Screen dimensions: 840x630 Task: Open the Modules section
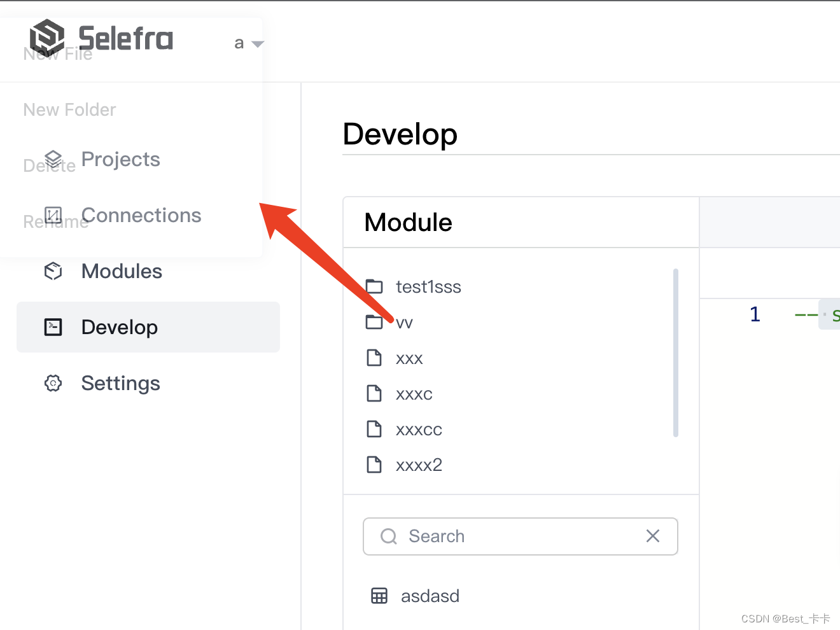point(122,271)
